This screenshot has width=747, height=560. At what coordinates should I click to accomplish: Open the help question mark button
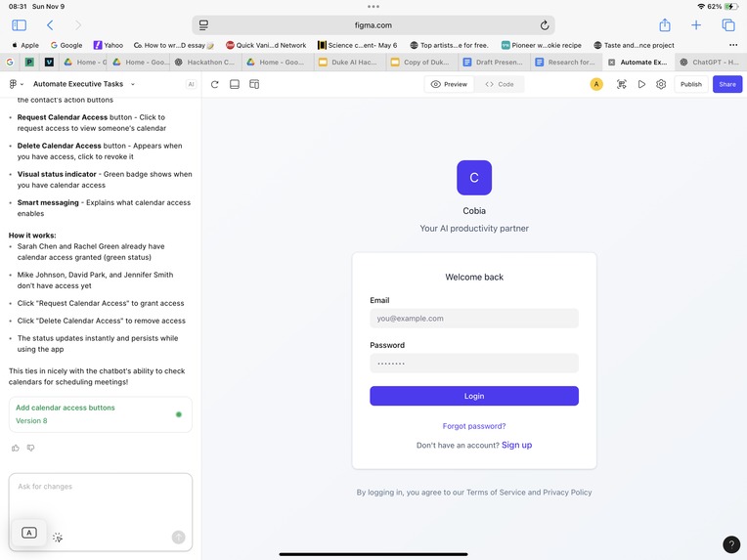[731, 543]
